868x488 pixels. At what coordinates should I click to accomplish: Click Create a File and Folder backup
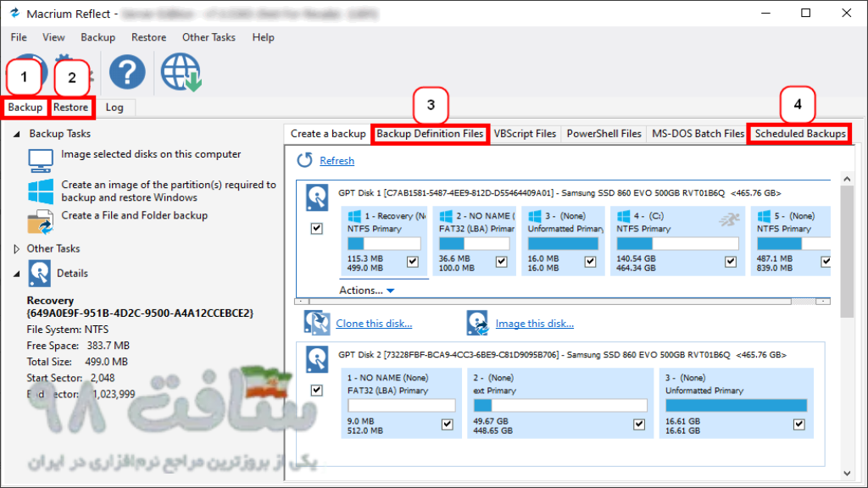tap(135, 215)
